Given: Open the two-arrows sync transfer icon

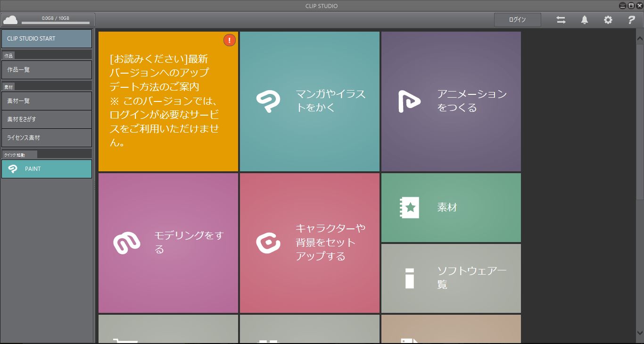Looking at the screenshot, I should coord(561,20).
